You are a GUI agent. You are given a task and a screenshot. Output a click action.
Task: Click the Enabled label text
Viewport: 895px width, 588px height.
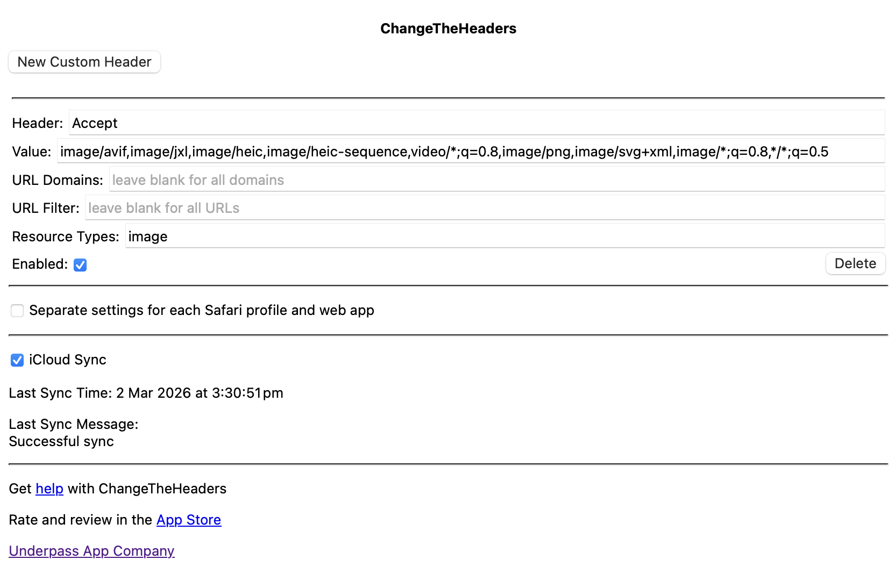pos(40,264)
